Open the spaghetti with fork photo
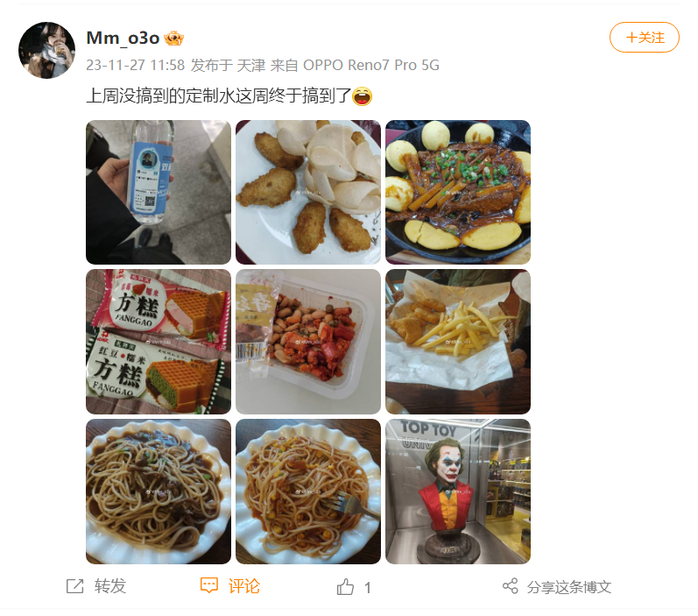698x616 pixels. coord(308,492)
